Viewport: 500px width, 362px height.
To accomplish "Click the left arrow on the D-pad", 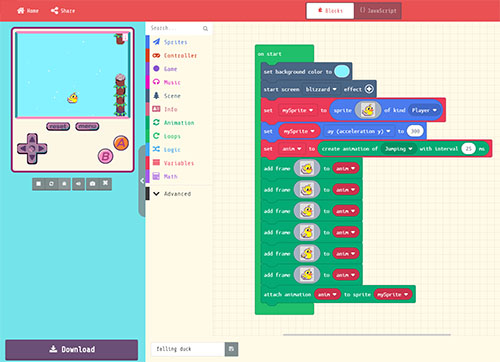I will point(22,148).
